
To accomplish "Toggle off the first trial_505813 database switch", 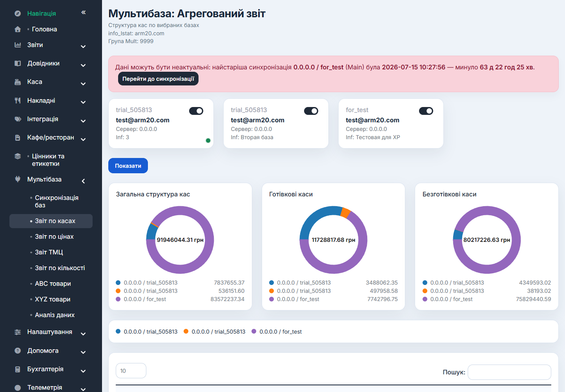I will point(196,111).
